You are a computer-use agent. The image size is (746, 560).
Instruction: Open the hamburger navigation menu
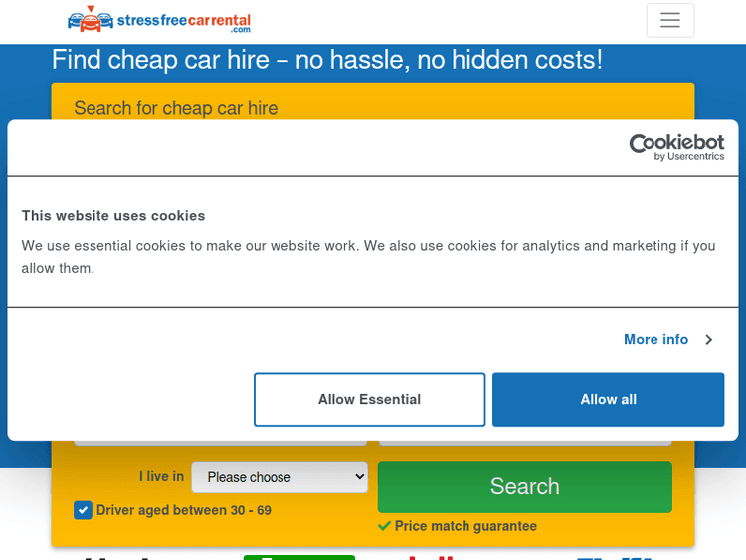[x=669, y=20]
